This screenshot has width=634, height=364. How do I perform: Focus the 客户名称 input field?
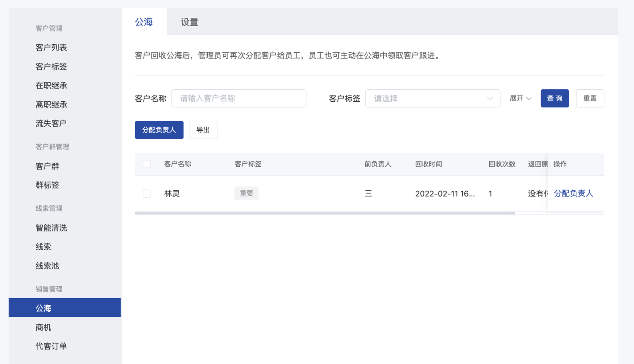[239, 98]
